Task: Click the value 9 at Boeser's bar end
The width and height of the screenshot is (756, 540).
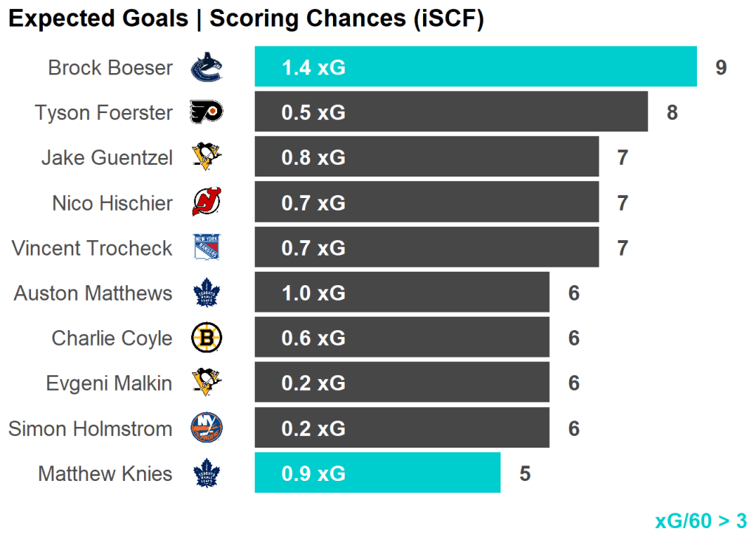Action: point(721,68)
